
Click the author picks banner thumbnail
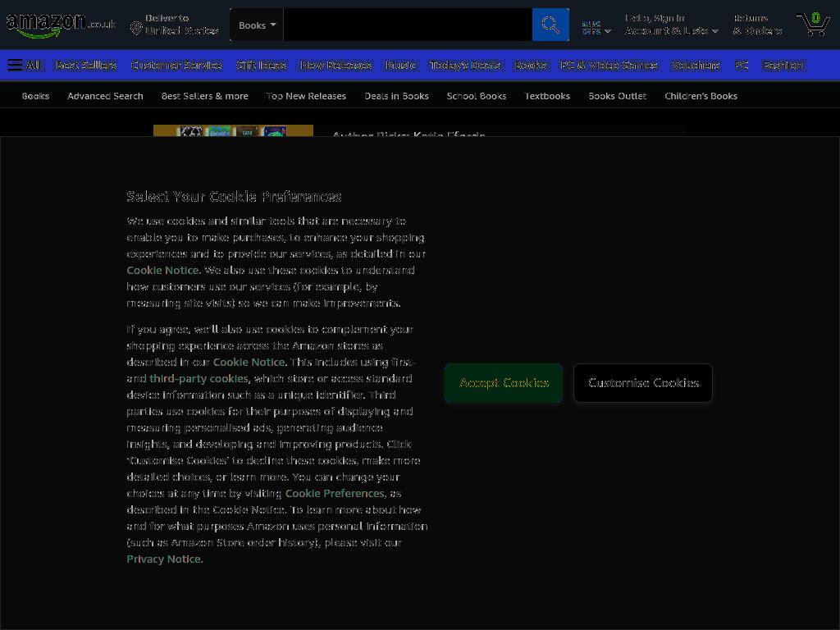pos(233,130)
